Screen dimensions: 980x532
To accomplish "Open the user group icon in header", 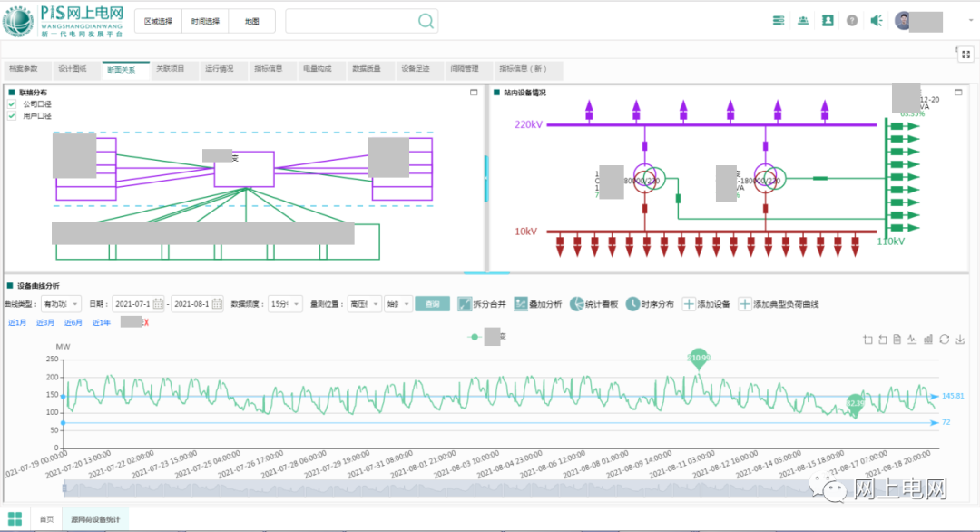I will [x=803, y=21].
